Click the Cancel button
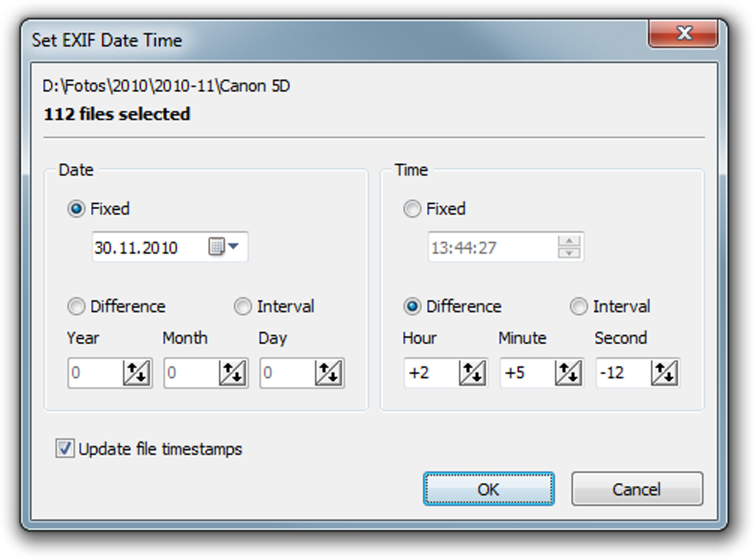The height and width of the screenshot is (560, 756). tap(637, 489)
